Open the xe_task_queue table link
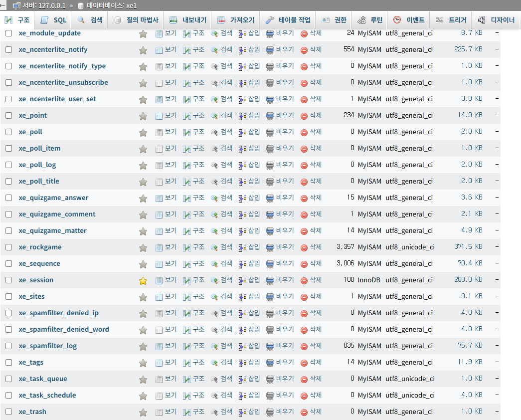This screenshot has height=420, width=521. pyautogui.click(x=43, y=379)
